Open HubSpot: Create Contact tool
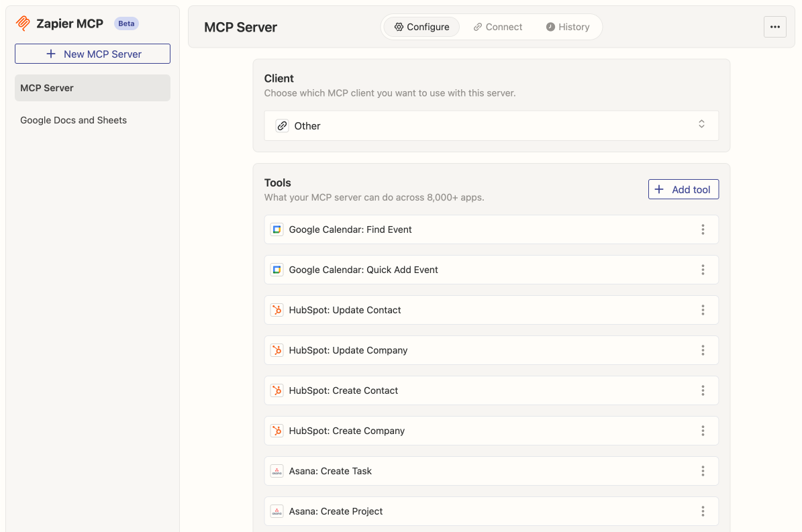Screen dimensions: 802x532 tap(491, 390)
